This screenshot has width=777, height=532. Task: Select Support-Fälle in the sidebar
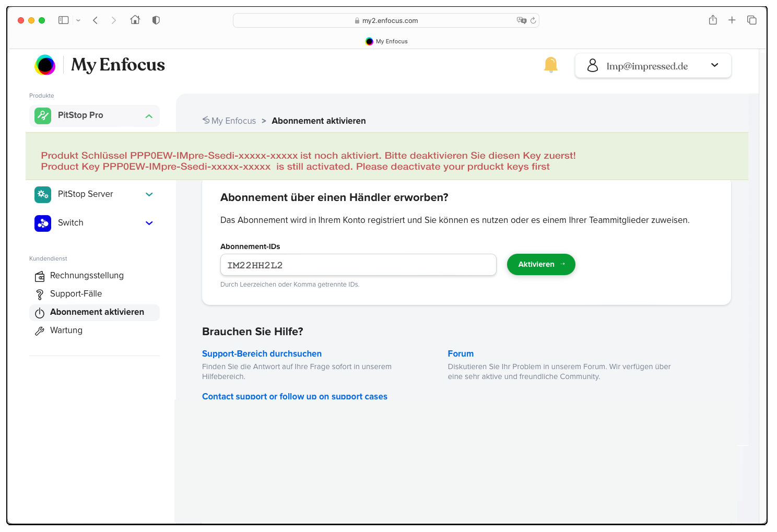[x=76, y=294]
